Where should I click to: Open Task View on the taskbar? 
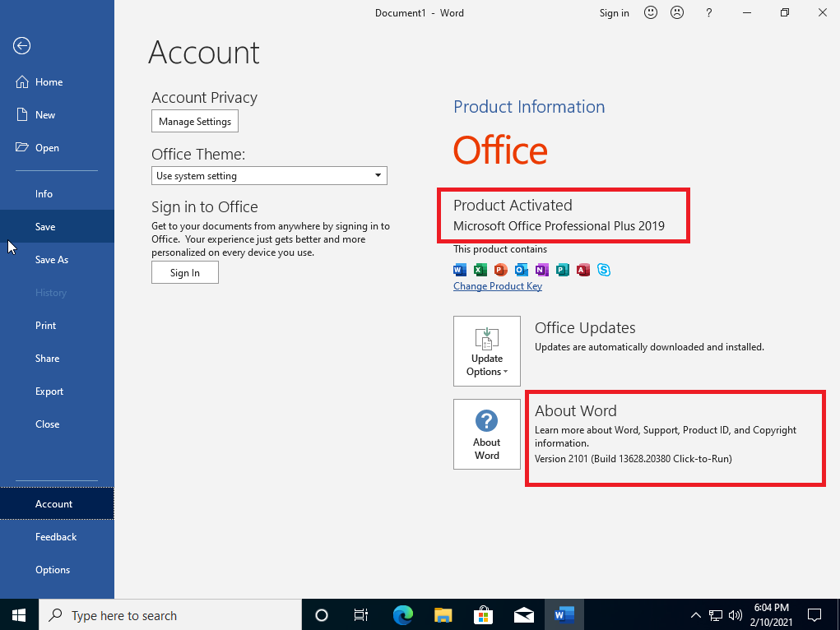[x=361, y=615]
